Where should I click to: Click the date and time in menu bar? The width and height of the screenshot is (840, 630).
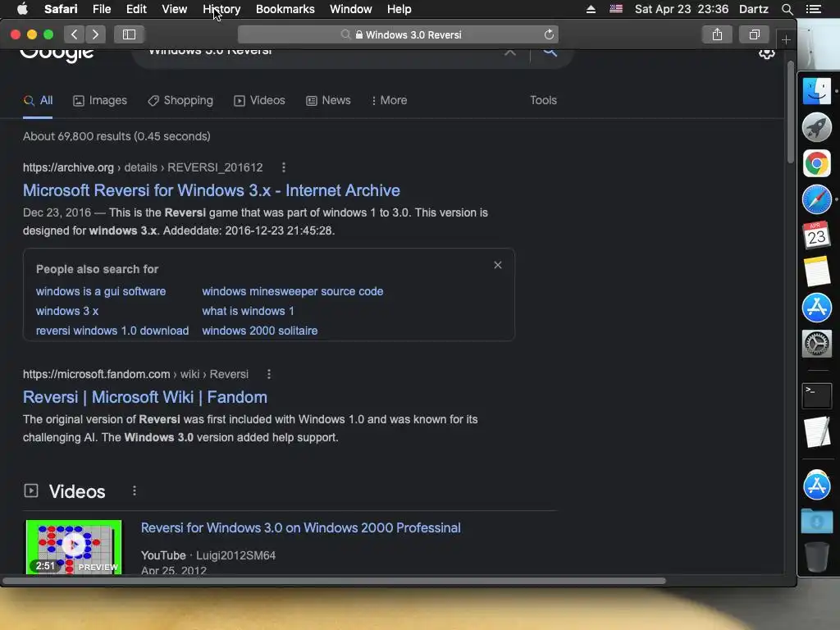[x=682, y=9]
